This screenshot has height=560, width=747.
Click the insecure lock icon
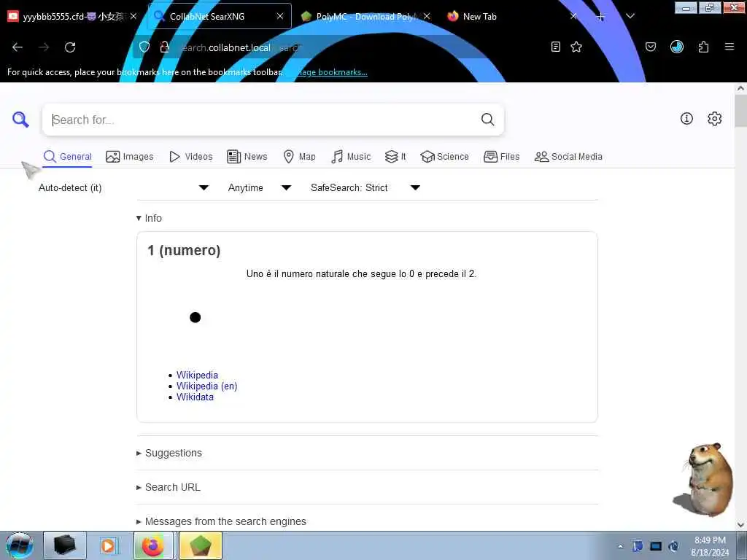[165, 47]
